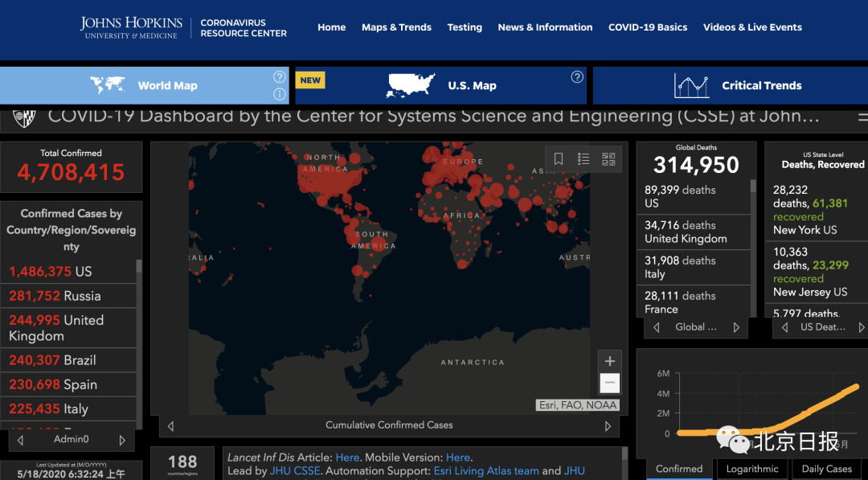Click the Johns Hopkins University & Medicine logo
This screenshot has width=868, height=480.
coord(131,27)
